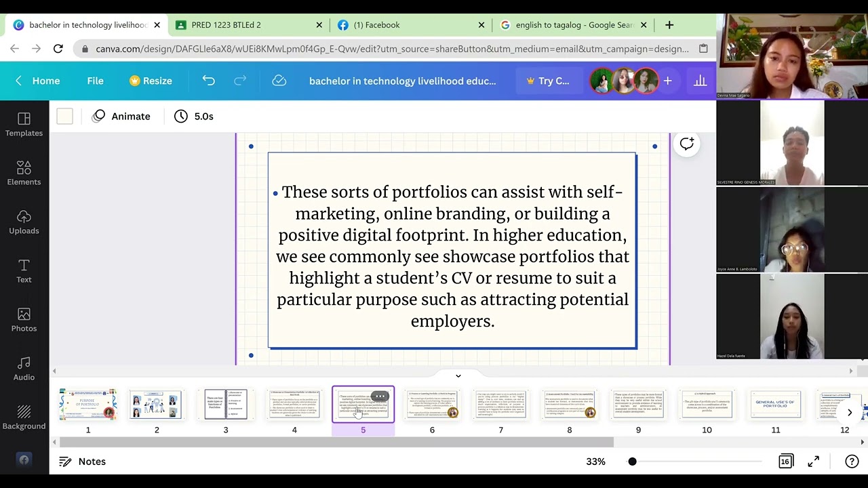Open the Background panel

click(24, 418)
